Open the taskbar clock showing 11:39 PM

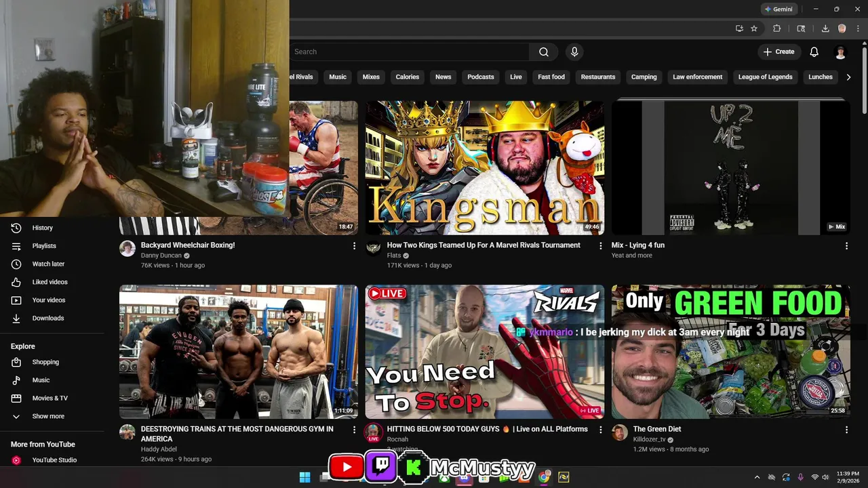pos(848,477)
